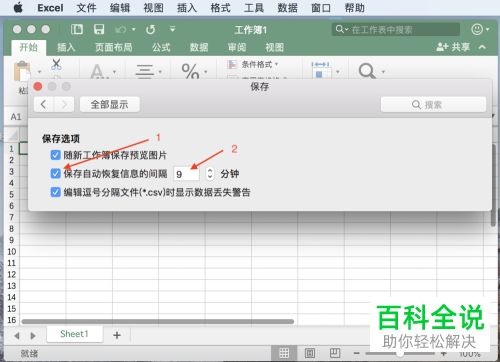Expand the paste options dropdown arrow

click(40, 72)
